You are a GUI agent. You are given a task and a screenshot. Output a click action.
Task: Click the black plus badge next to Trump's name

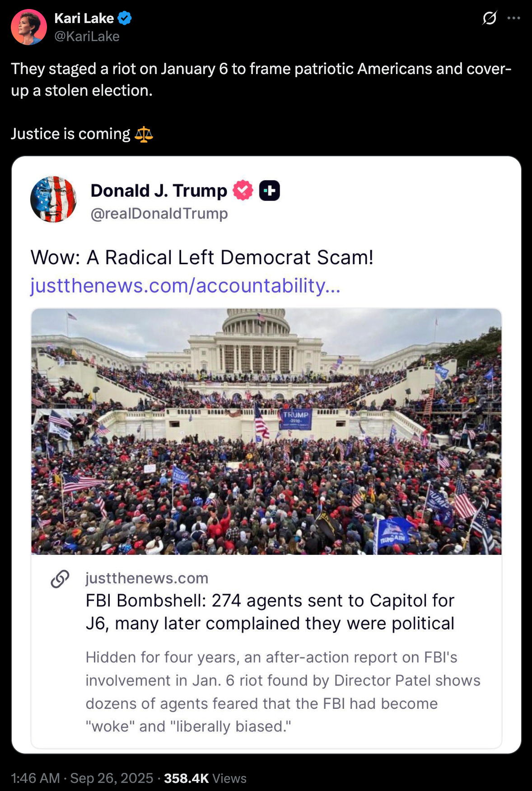tap(270, 191)
